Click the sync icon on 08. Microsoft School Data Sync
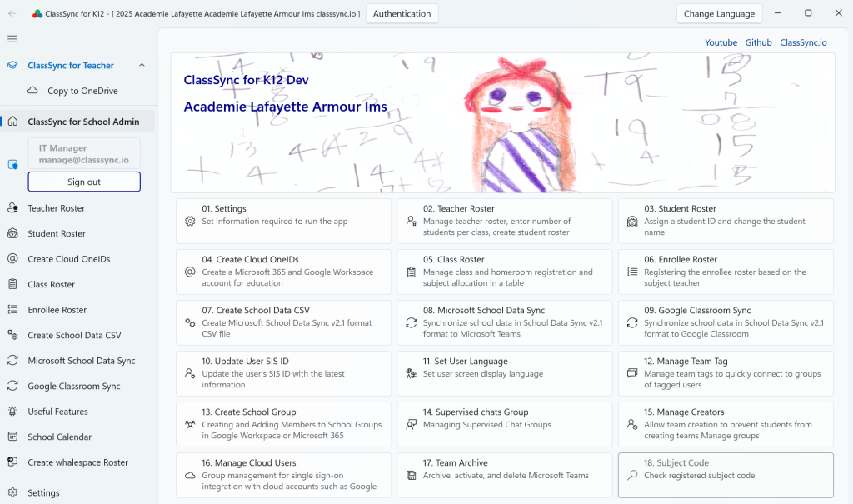This screenshot has height=504, width=853. pos(412,322)
